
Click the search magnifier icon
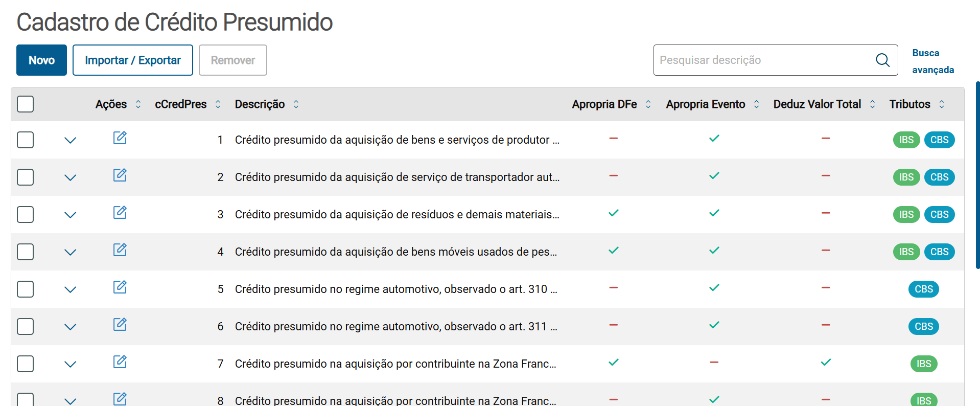tap(882, 60)
